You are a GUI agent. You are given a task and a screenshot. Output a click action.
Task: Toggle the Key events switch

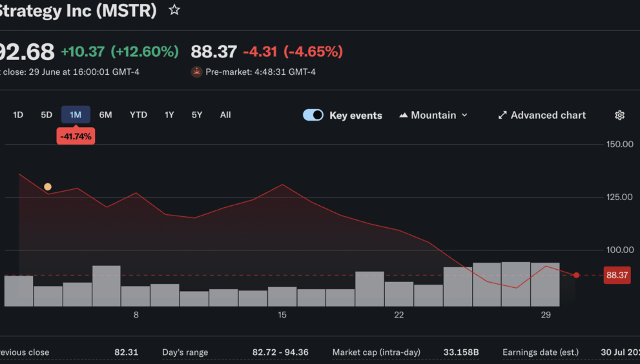[x=313, y=115]
